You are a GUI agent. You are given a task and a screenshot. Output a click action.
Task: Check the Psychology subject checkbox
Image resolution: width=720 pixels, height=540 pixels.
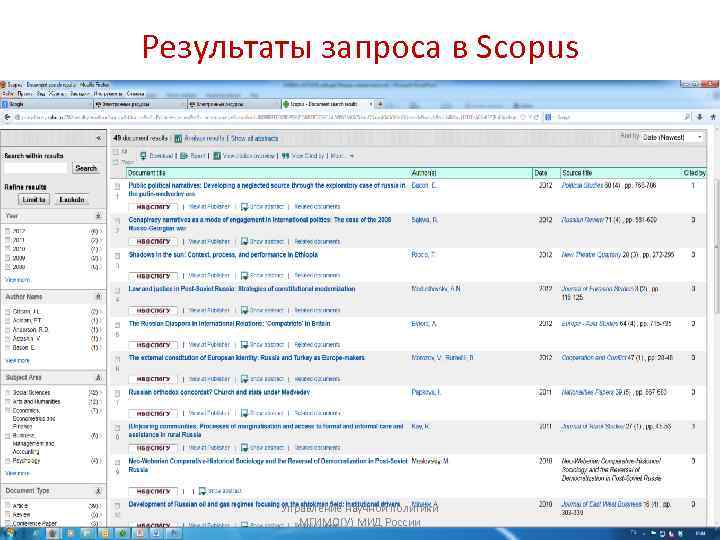[7, 460]
